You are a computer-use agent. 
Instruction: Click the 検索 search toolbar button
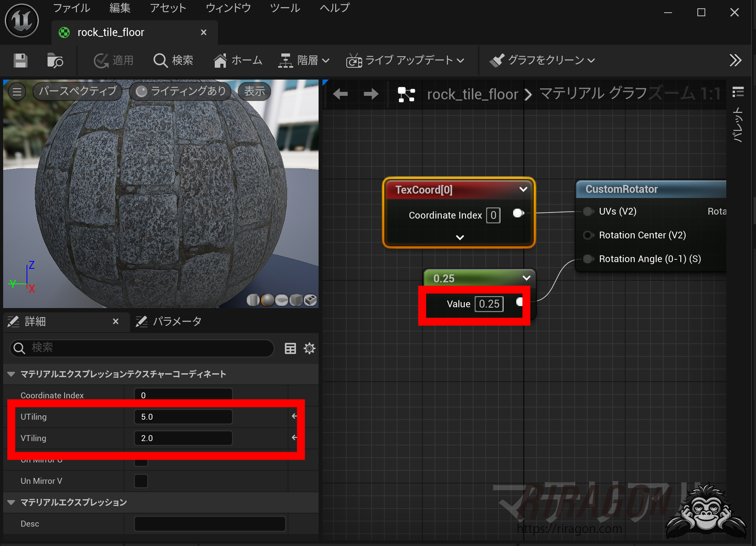point(173,61)
